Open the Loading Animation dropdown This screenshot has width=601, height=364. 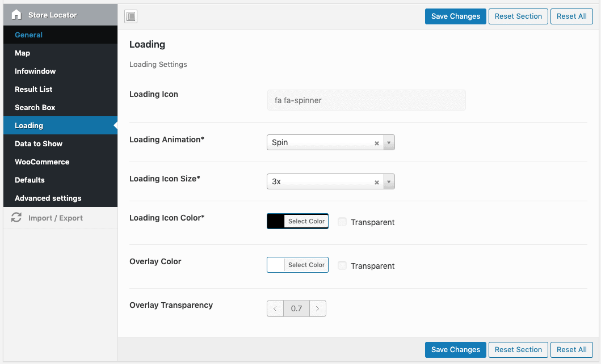tap(389, 143)
